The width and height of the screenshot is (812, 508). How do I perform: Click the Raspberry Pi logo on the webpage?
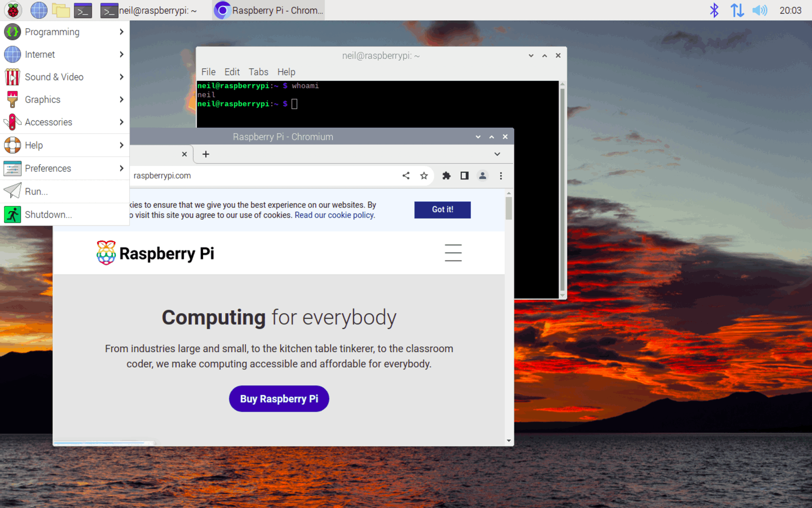point(155,253)
